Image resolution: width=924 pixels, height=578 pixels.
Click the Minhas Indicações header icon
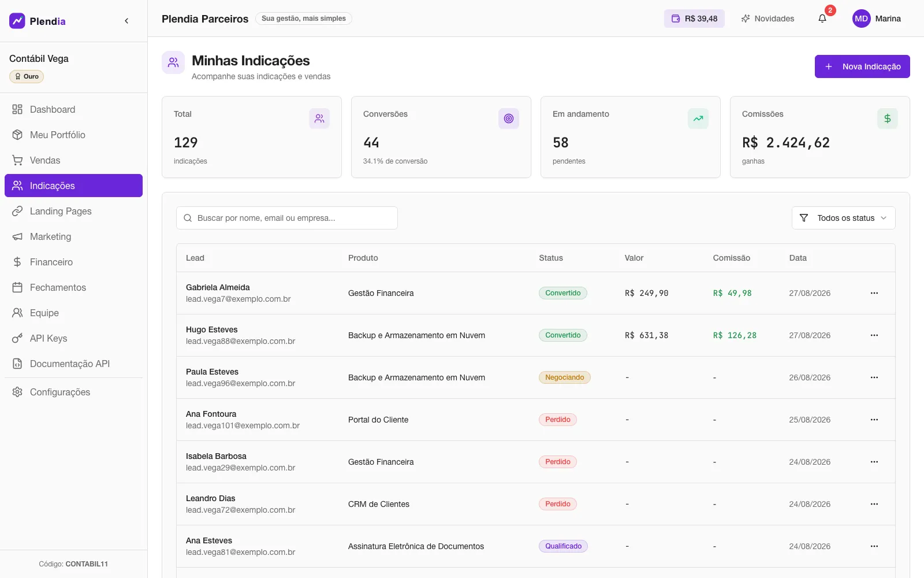click(x=173, y=62)
